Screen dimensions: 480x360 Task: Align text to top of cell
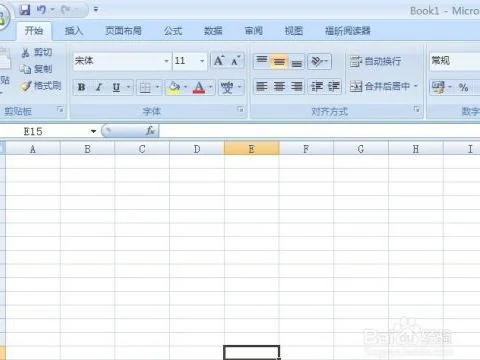click(x=262, y=61)
